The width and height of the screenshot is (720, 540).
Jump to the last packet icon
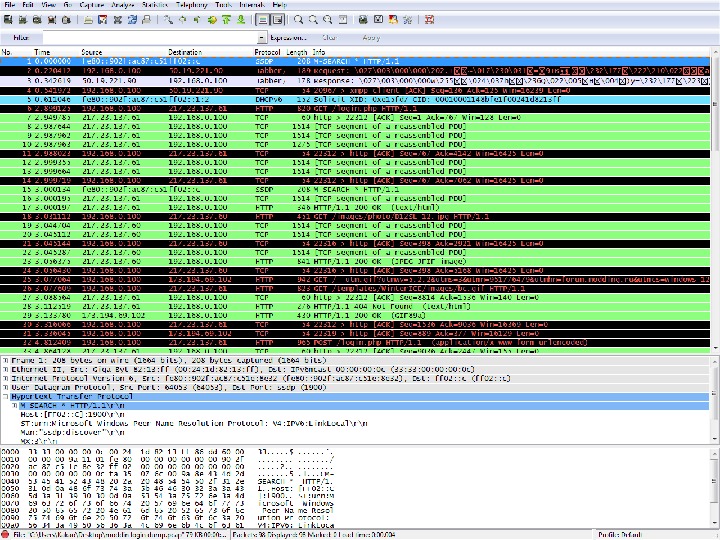242,19
